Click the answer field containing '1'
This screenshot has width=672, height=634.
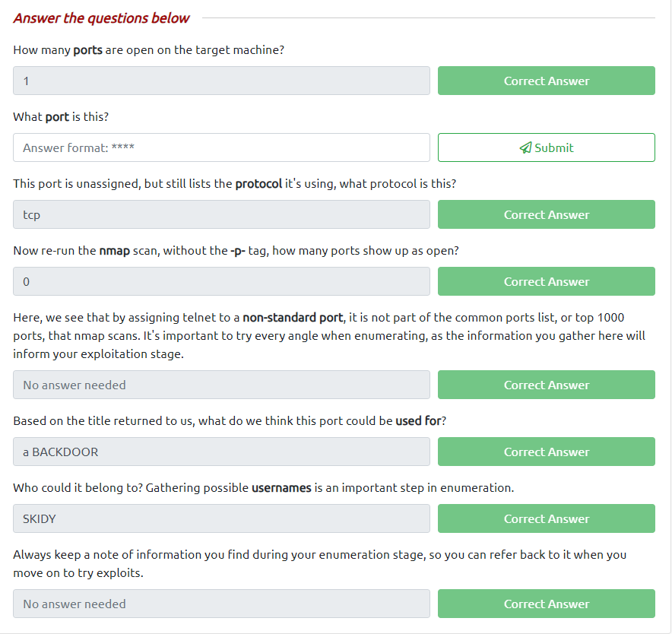click(x=221, y=81)
